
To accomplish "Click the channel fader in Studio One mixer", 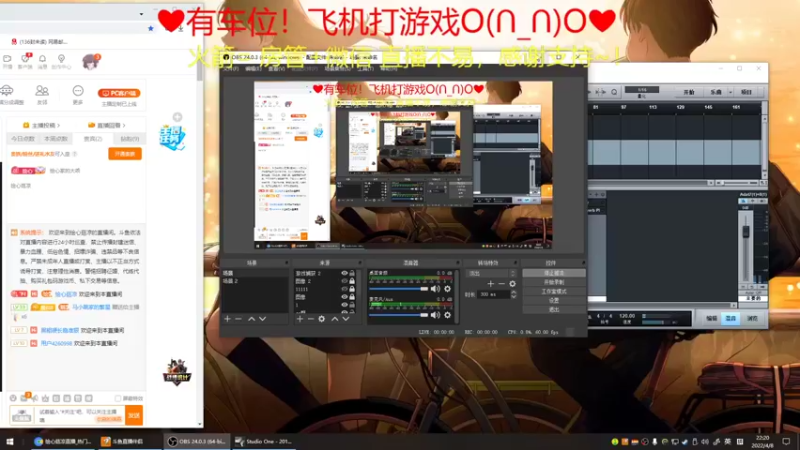I will tap(746, 233).
